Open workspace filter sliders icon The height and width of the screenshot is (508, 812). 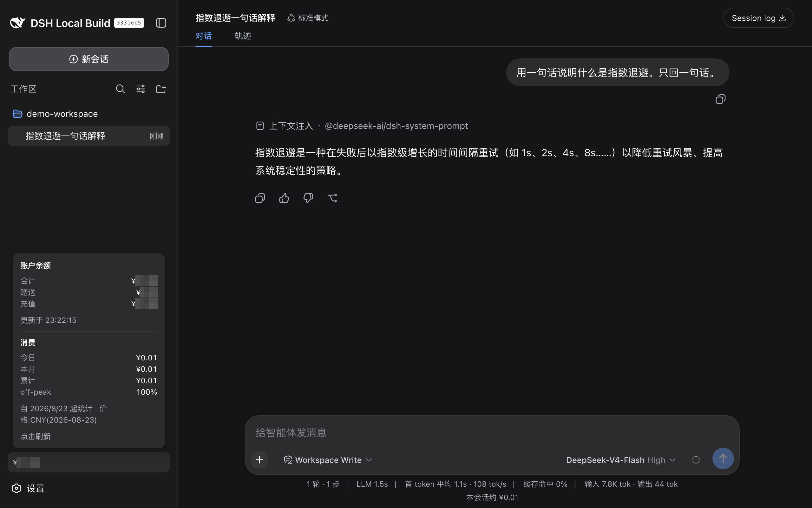tap(141, 89)
